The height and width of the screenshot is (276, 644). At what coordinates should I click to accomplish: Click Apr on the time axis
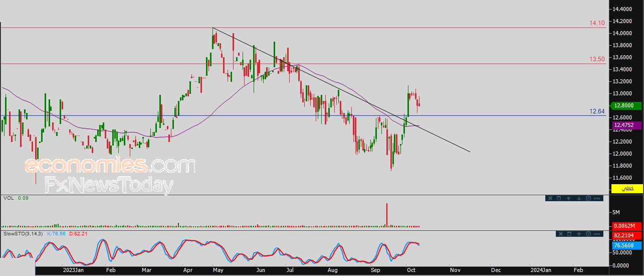188,270
